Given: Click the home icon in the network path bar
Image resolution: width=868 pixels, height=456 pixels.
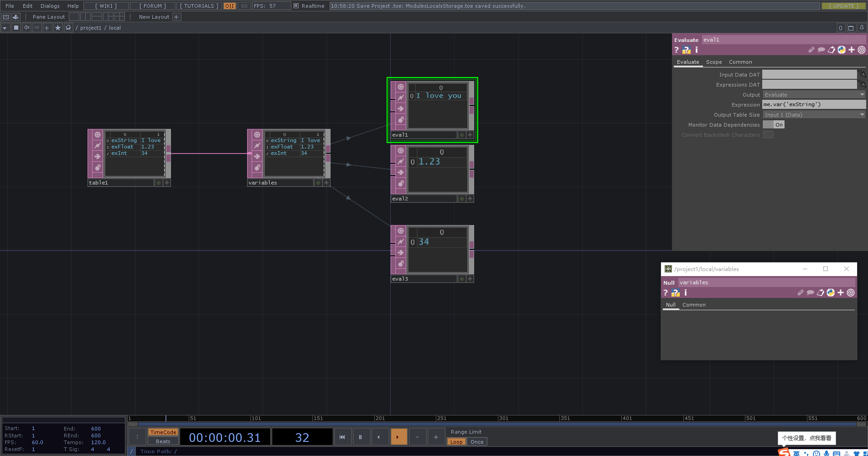Looking at the screenshot, I should pos(68,27).
